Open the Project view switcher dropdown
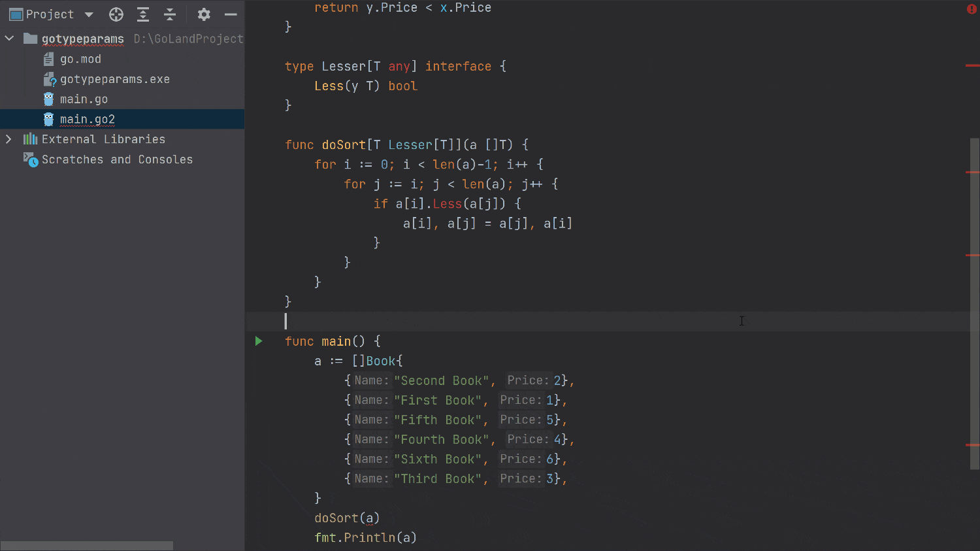Screen dimensions: 980x551 pyautogui.click(x=88, y=14)
